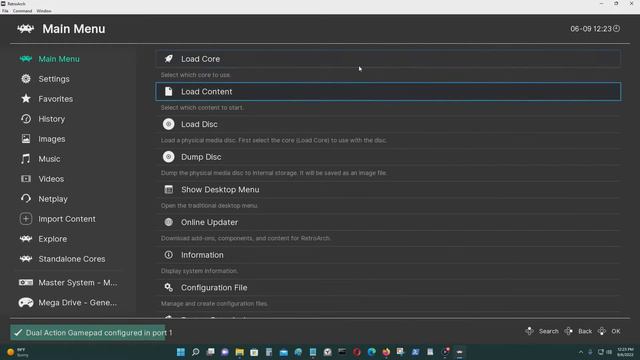Click the taskbar clock in system tray

click(x=625, y=352)
